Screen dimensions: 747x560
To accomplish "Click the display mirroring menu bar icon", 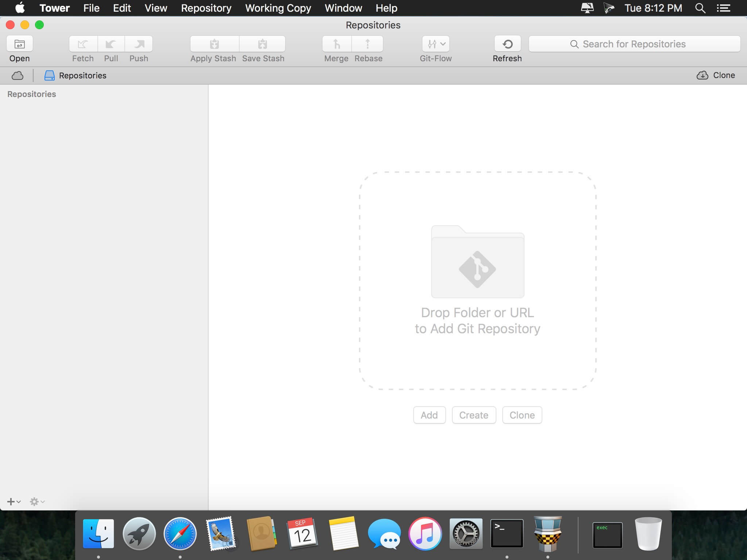I will [587, 8].
